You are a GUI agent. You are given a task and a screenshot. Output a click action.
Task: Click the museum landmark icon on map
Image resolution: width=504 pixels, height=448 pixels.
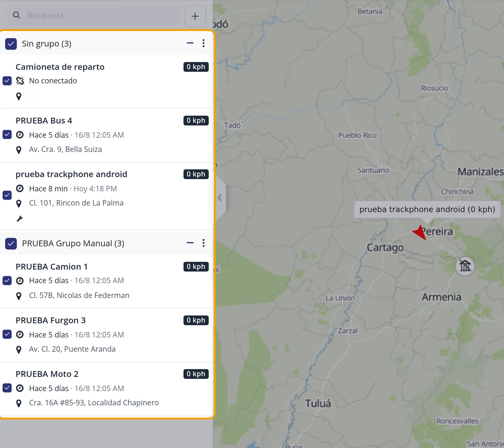coord(465,266)
